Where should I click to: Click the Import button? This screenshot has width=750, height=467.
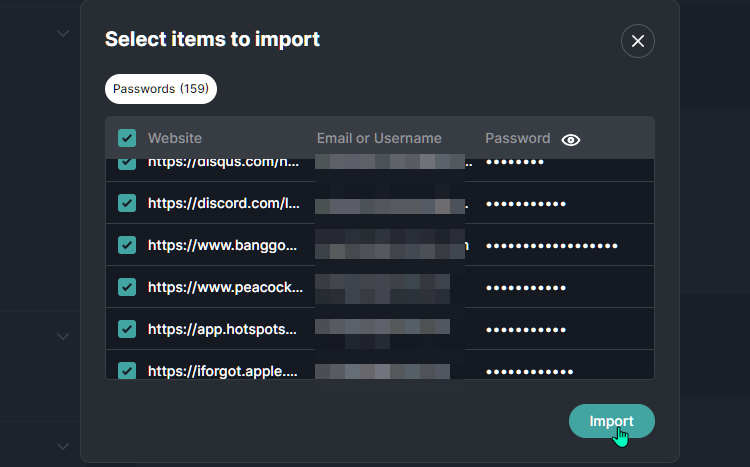[x=611, y=421]
